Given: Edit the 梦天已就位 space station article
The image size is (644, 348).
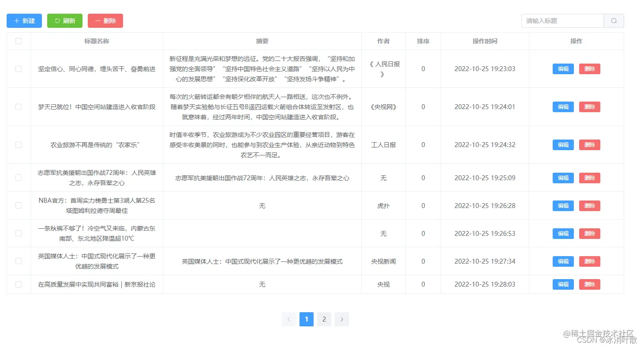Looking at the screenshot, I should point(563,106).
